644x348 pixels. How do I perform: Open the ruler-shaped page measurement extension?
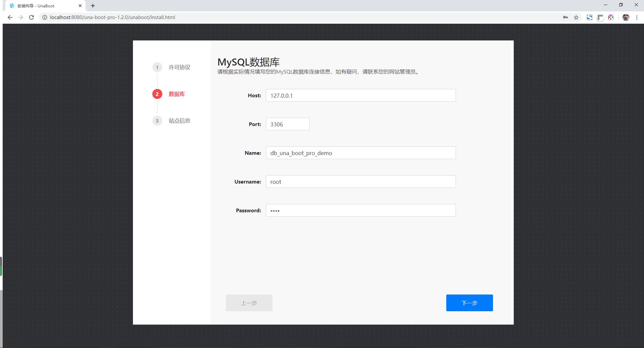(x=600, y=17)
